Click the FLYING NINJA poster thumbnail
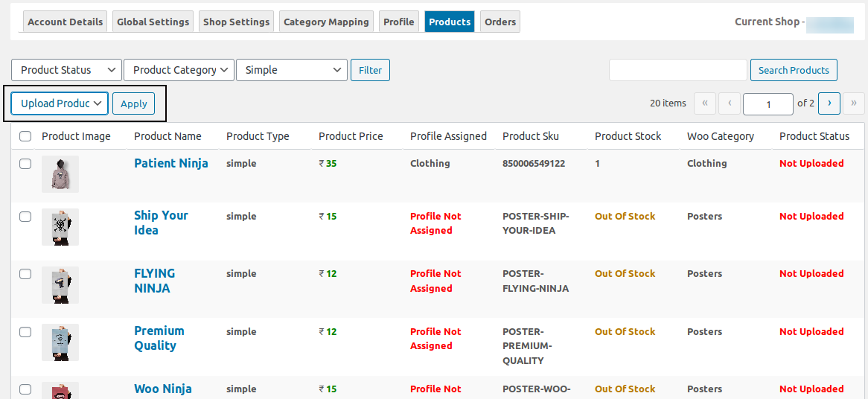 pyautogui.click(x=60, y=285)
